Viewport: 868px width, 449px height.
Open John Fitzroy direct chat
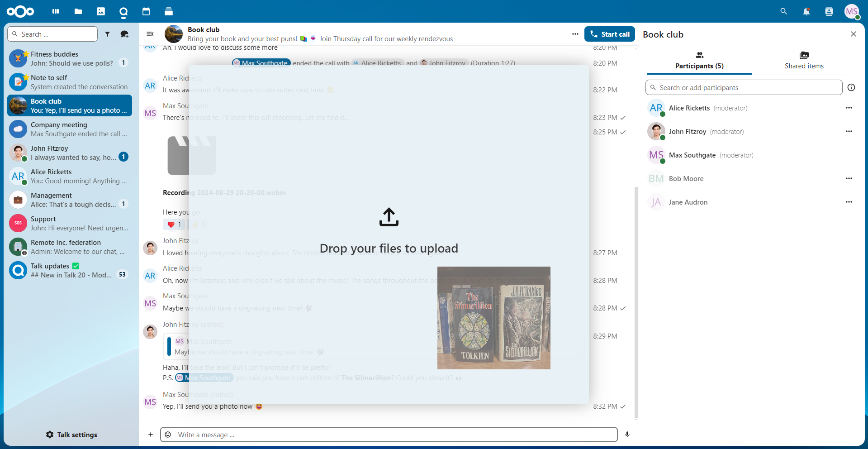pos(70,153)
